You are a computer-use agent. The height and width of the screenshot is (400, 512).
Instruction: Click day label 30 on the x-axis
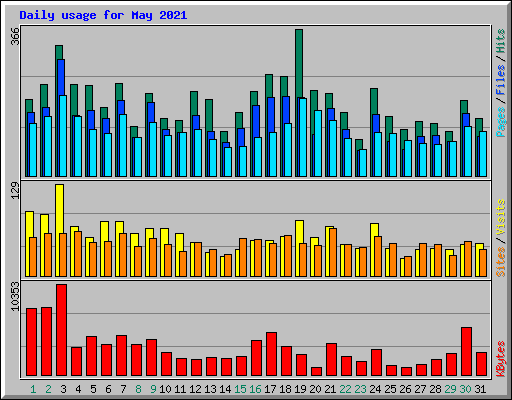(465, 389)
